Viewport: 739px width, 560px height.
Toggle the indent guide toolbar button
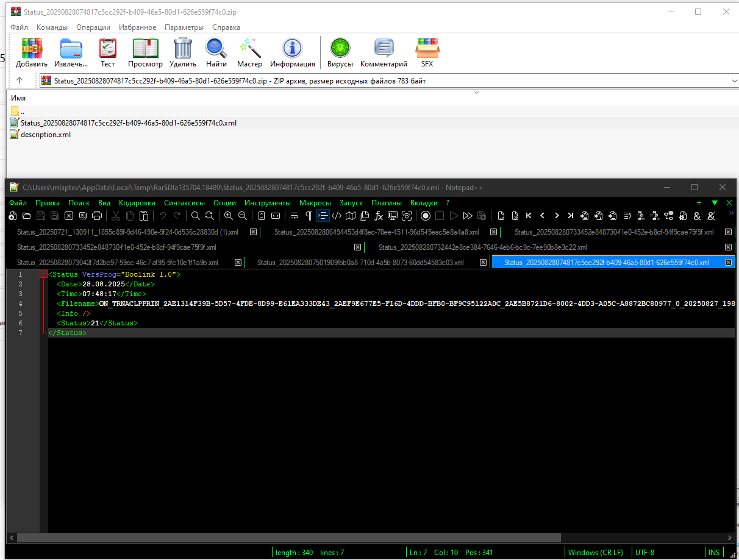pos(323,216)
